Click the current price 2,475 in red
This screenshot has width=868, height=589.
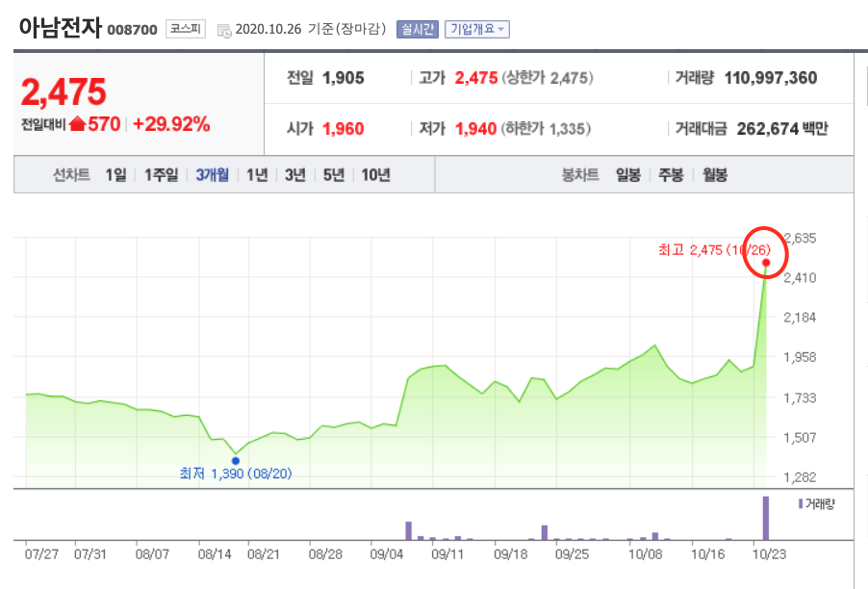click(x=64, y=91)
